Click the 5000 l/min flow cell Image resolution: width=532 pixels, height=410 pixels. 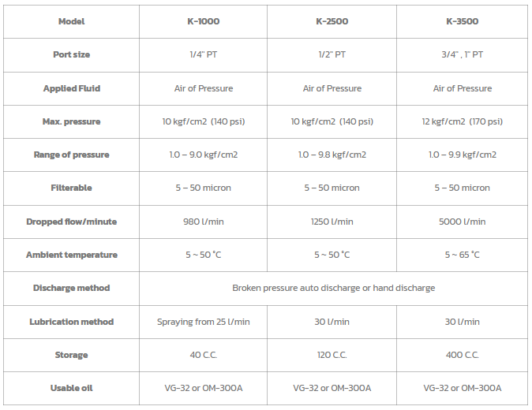pyautogui.click(x=462, y=222)
